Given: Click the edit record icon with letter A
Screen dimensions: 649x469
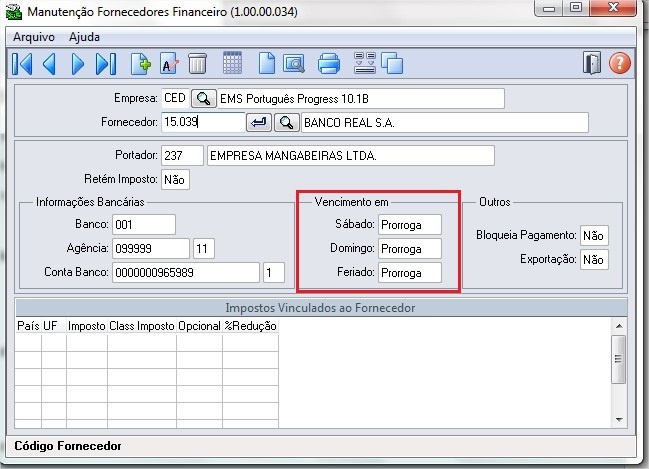Looking at the screenshot, I should click(x=170, y=64).
